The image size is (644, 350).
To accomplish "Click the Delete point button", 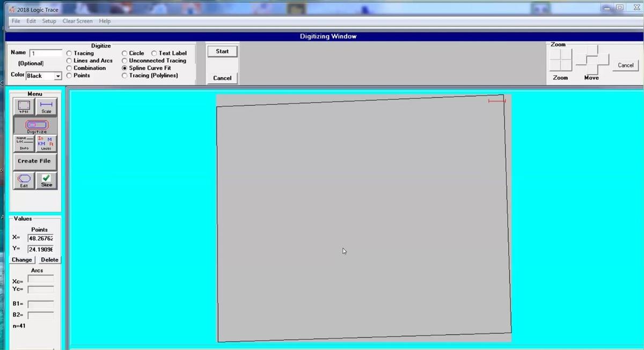I will (49, 260).
